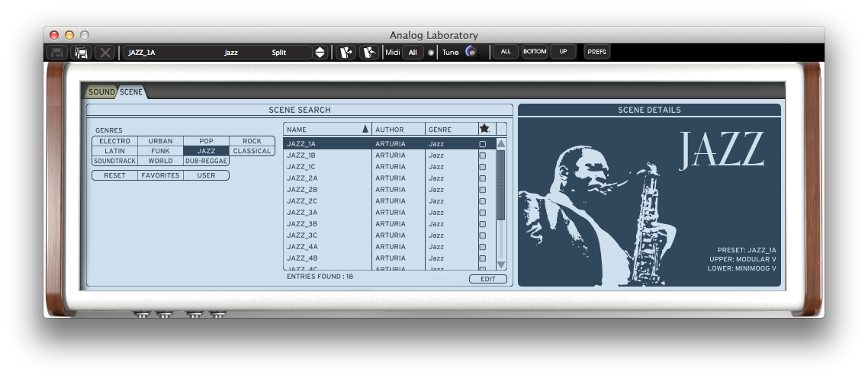The height and width of the screenshot is (378, 868).
Task: Click the RESET filters button
Action: [114, 175]
